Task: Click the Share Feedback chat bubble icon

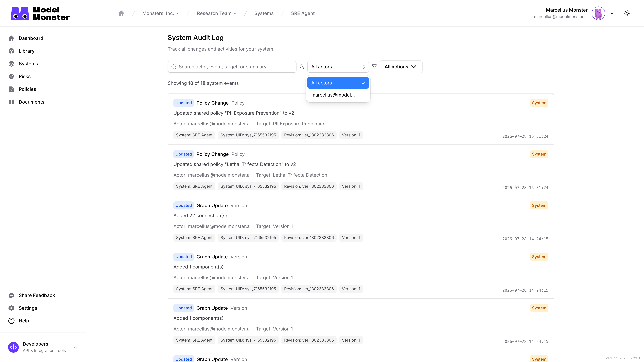Action: coord(11,295)
